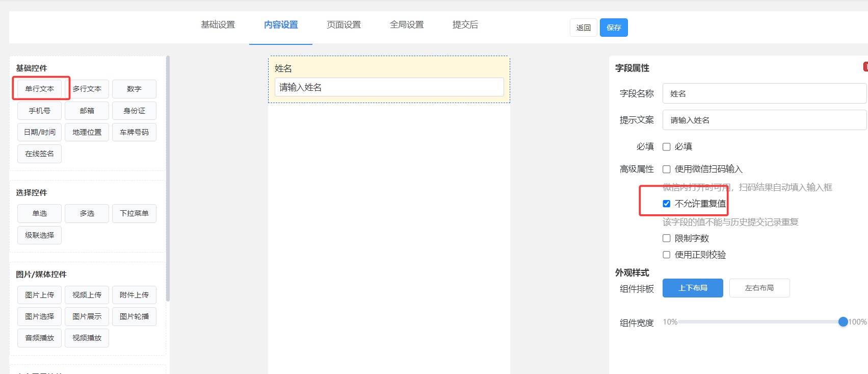Viewport: 868px width, 374px height.
Task: Add the 级联选择 control
Action: [39, 235]
